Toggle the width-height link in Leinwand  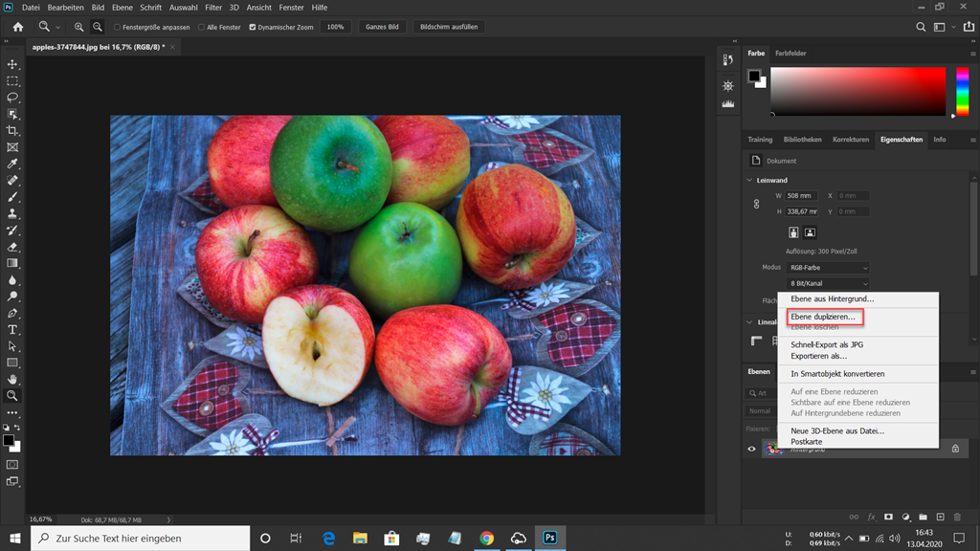click(x=756, y=204)
